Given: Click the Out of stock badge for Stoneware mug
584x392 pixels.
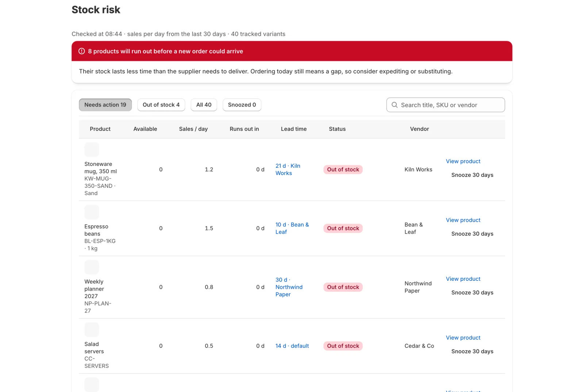Looking at the screenshot, I should click(x=343, y=170).
